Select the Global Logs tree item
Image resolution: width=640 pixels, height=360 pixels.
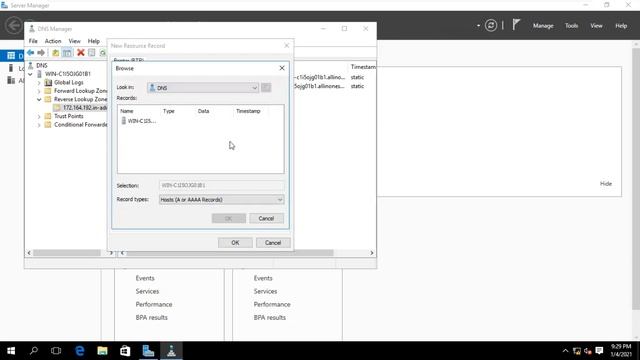(x=68, y=82)
